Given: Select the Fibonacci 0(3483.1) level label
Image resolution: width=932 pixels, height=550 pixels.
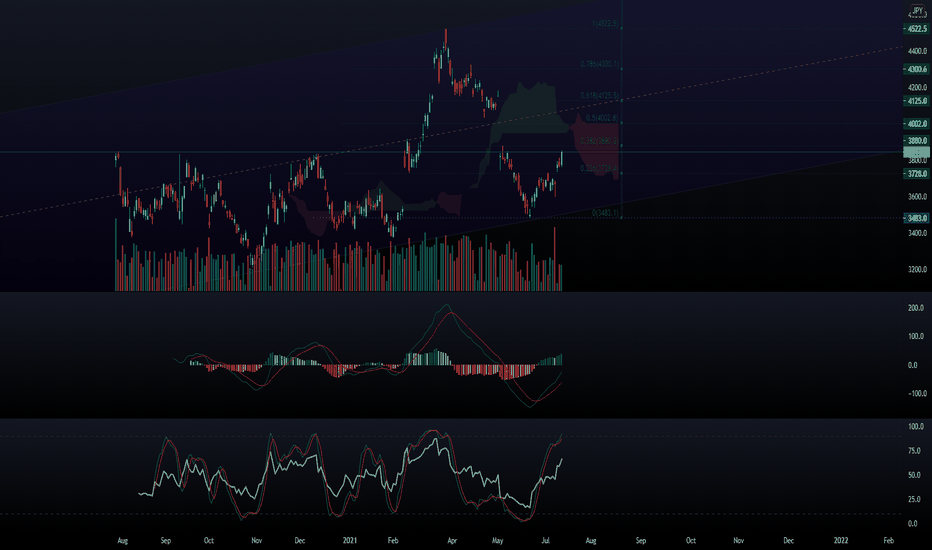Looking at the screenshot, I should [x=605, y=213].
